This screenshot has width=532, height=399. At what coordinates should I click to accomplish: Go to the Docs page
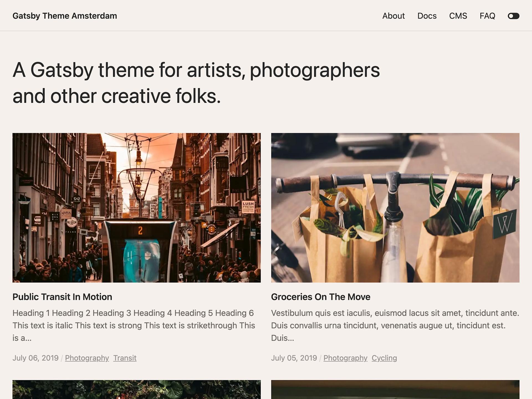tap(427, 16)
